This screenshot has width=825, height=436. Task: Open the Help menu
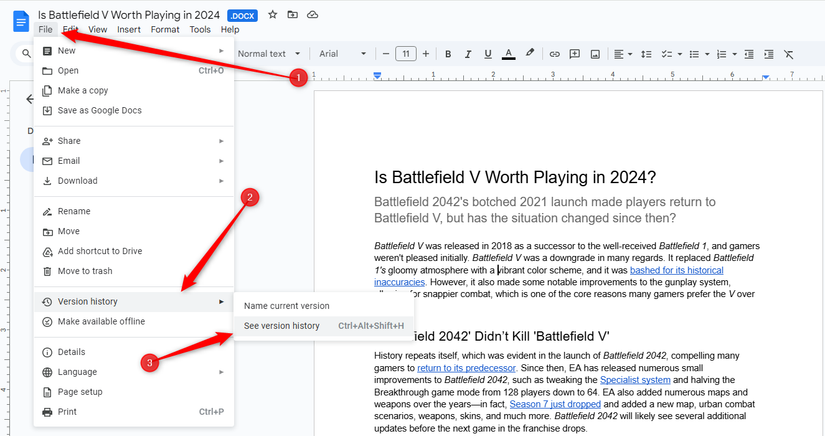[230, 29]
